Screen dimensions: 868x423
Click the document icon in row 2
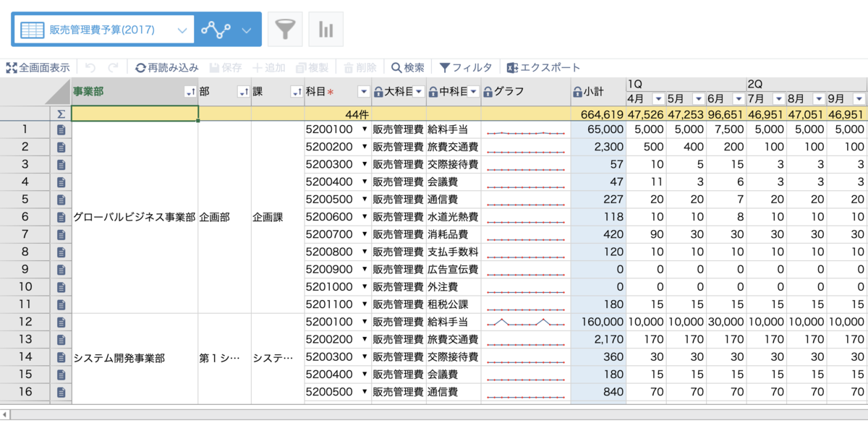pyautogui.click(x=61, y=147)
